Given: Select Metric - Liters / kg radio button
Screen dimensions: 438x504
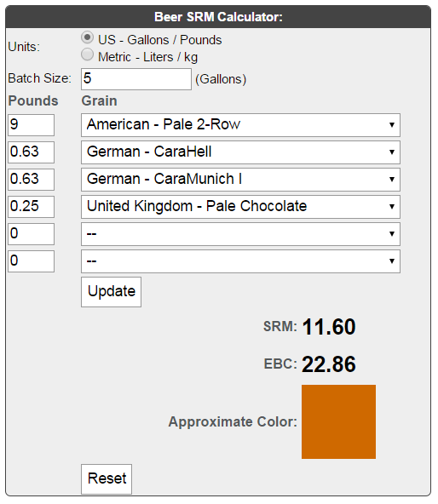Looking at the screenshot, I should pos(87,54).
